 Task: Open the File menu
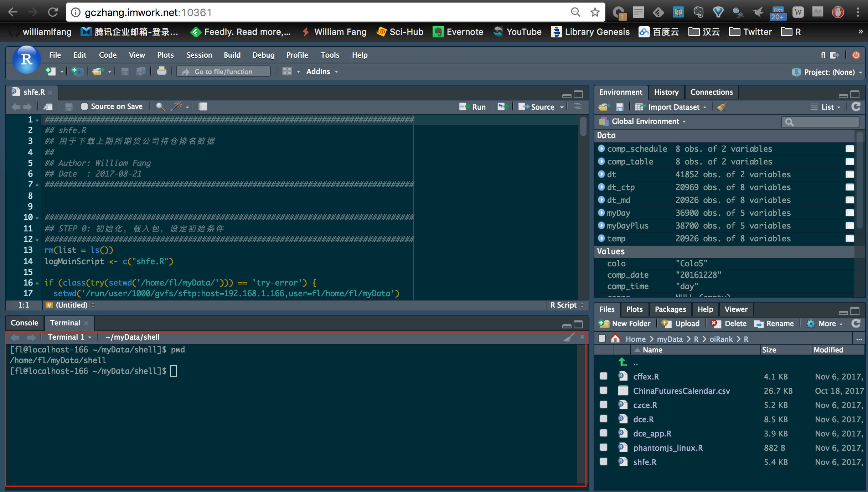(x=55, y=55)
